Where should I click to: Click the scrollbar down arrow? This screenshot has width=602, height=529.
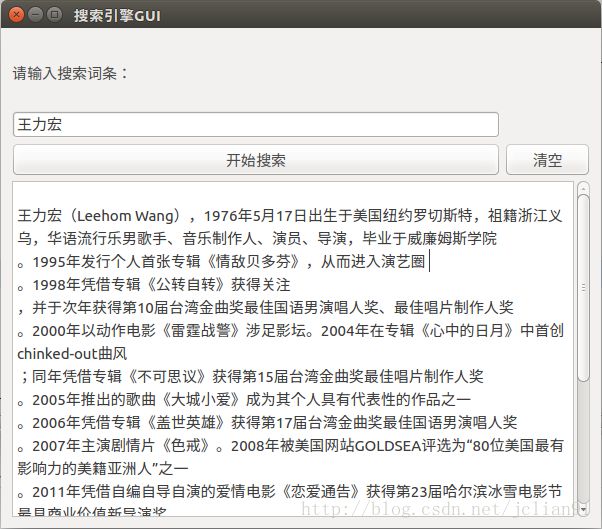click(x=583, y=509)
